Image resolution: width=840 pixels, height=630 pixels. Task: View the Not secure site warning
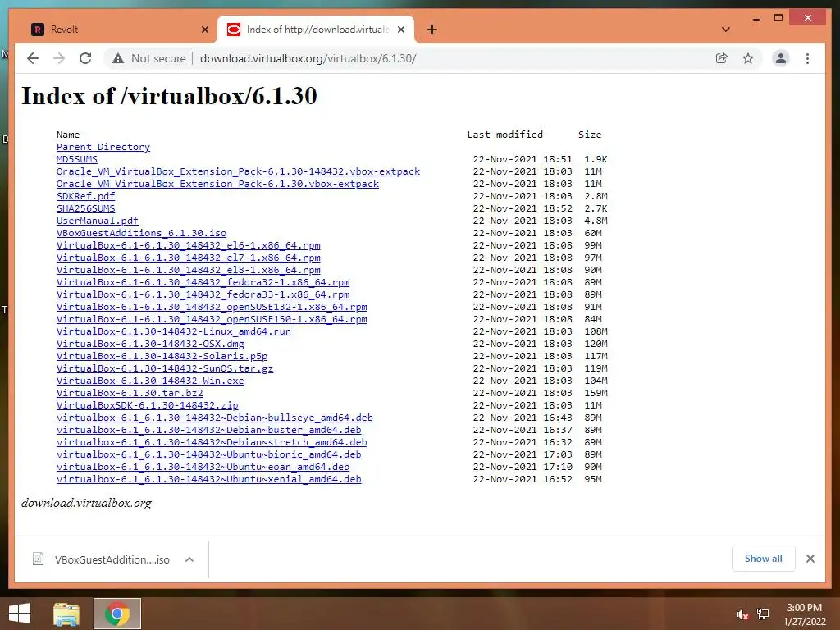149,58
